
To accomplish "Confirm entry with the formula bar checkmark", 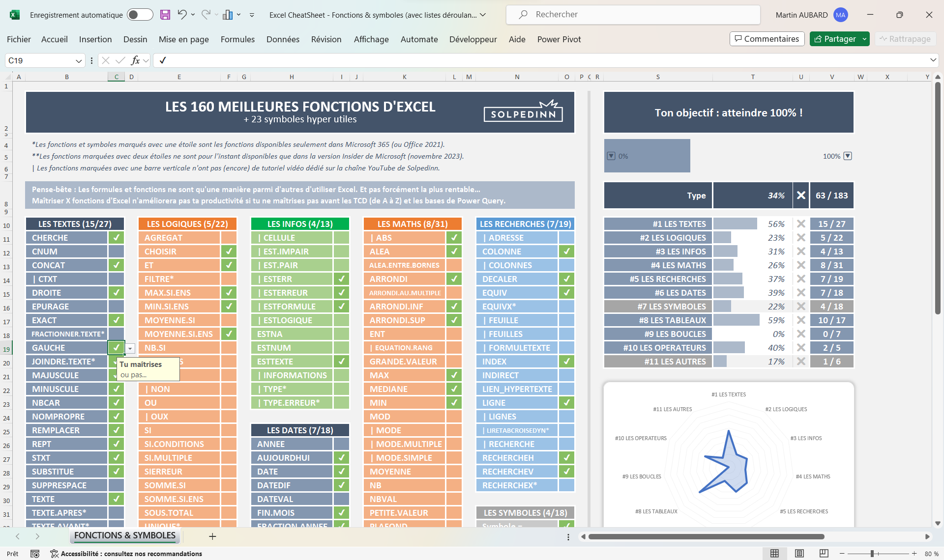I will pyautogui.click(x=120, y=60).
